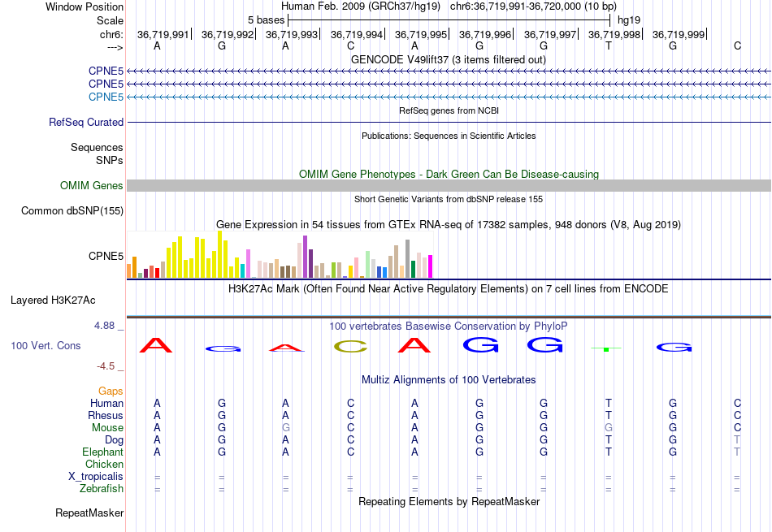Click the grey T in the Dog row
The width and height of the screenshot is (772, 532).
(737, 439)
